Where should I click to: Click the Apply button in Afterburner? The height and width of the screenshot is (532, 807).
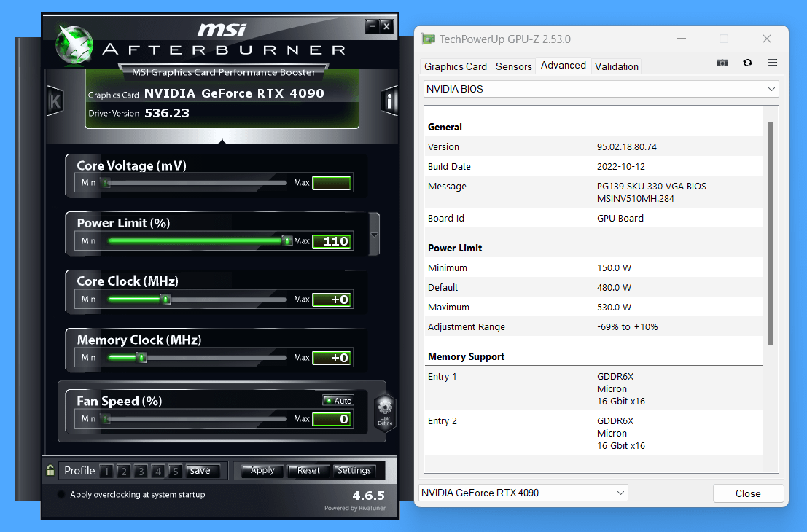point(262,470)
